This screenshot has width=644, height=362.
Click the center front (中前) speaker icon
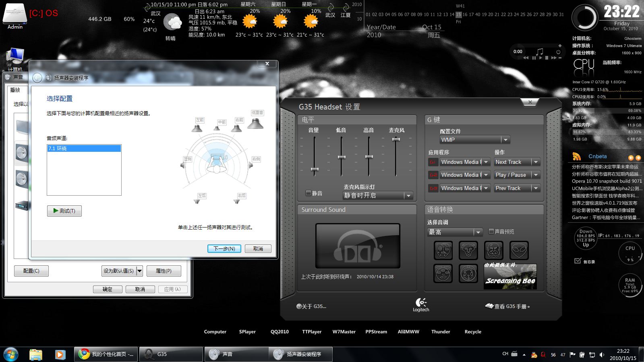pos(217,128)
